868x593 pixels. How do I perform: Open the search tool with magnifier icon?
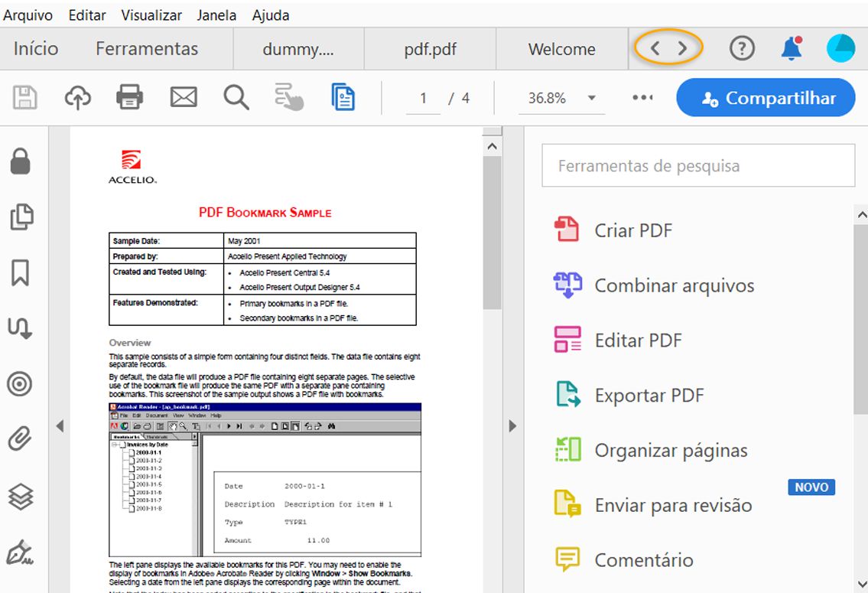(235, 97)
